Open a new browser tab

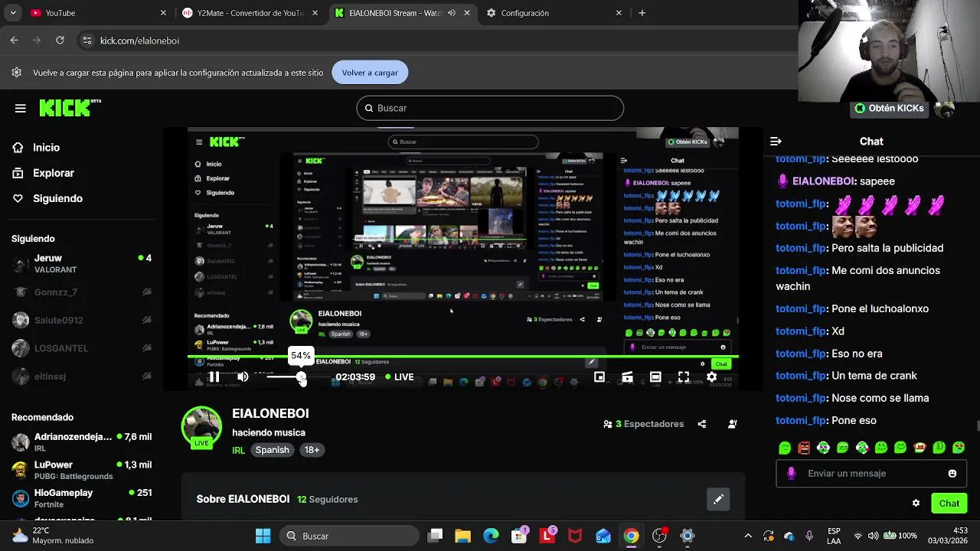[642, 13]
